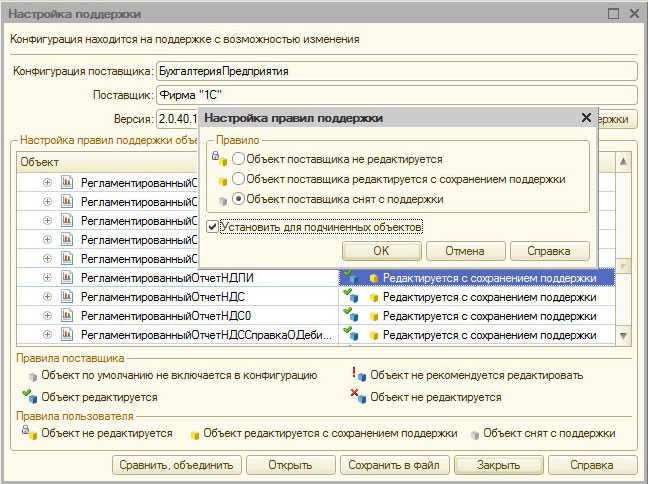This screenshot has height=484, width=648.
Task: Click support status icon in РегламентированныйОтчетНДС row
Action: 373,297
